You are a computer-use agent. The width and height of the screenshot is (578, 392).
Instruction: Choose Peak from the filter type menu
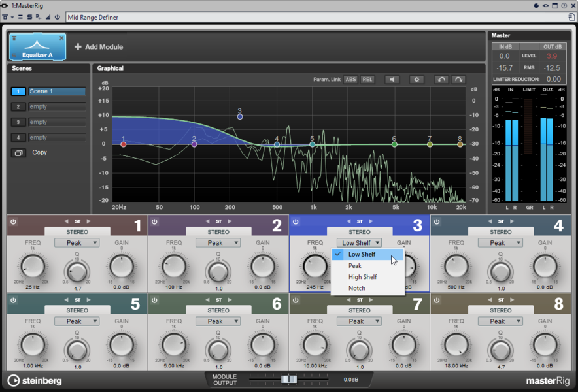pyautogui.click(x=367, y=266)
